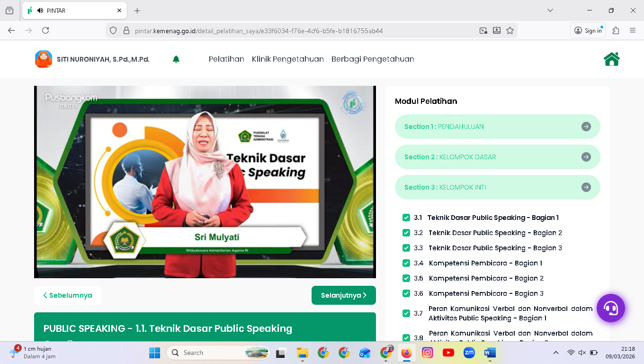This screenshot has width=644, height=364.
Task: Click the green home icon
Action: tap(611, 59)
